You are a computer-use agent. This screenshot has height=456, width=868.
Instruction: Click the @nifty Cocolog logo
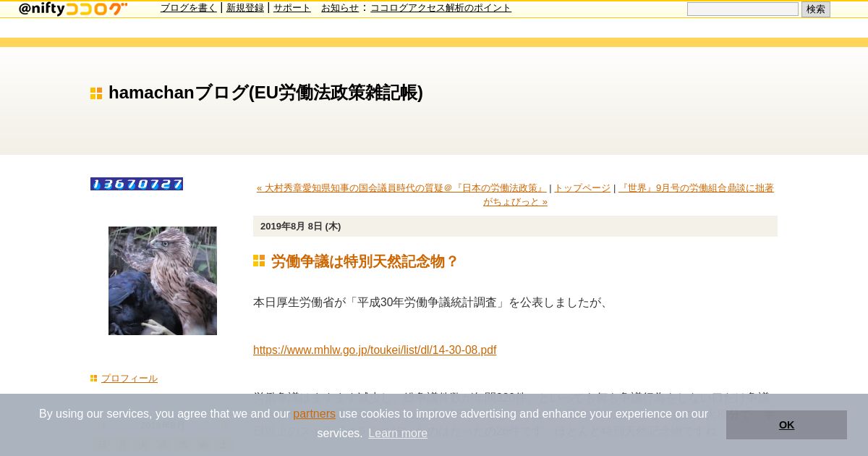(x=73, y=9)
